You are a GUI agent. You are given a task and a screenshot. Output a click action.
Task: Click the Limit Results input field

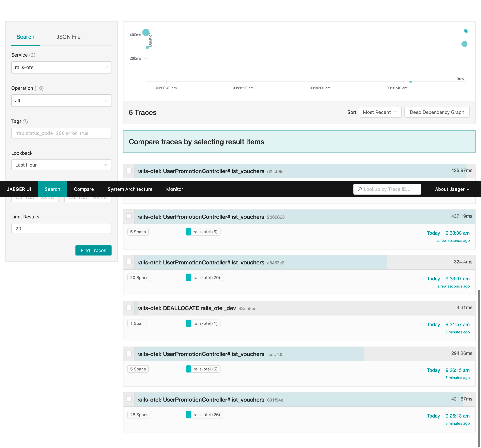[x=61, y=228]
